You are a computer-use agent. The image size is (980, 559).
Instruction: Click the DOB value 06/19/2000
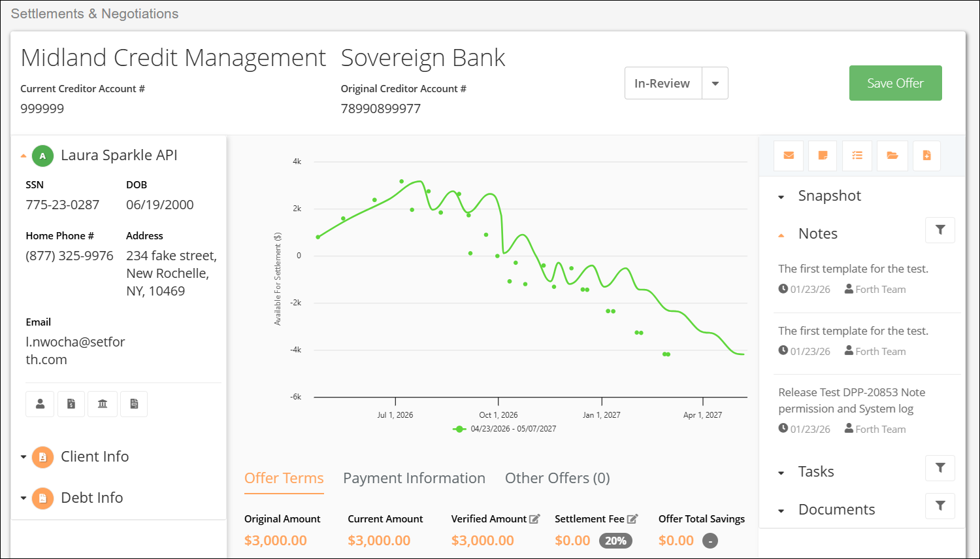(160, 205)
